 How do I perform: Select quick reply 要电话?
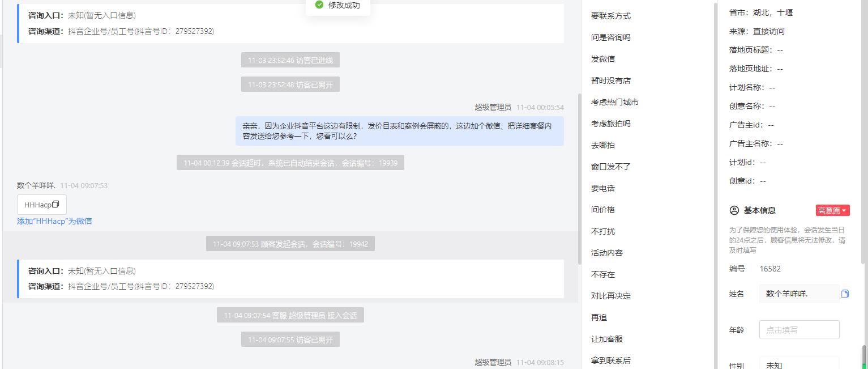602,188
